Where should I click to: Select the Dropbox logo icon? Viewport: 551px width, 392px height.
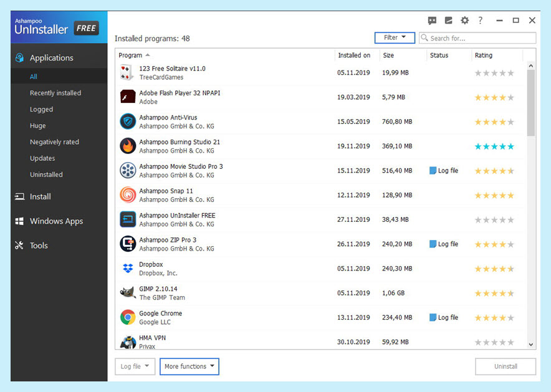point(128,269)
